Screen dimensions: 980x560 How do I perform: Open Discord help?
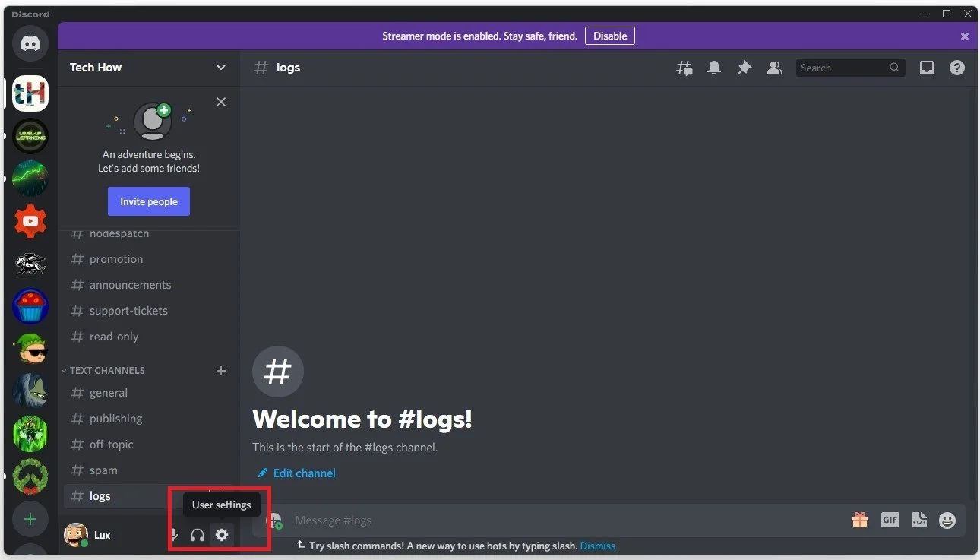pos(956,68)
